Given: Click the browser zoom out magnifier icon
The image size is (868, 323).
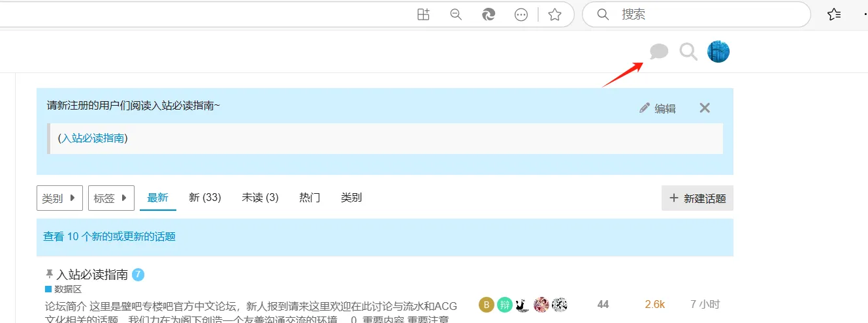Looking at the screenshot, I should [456, 14].
